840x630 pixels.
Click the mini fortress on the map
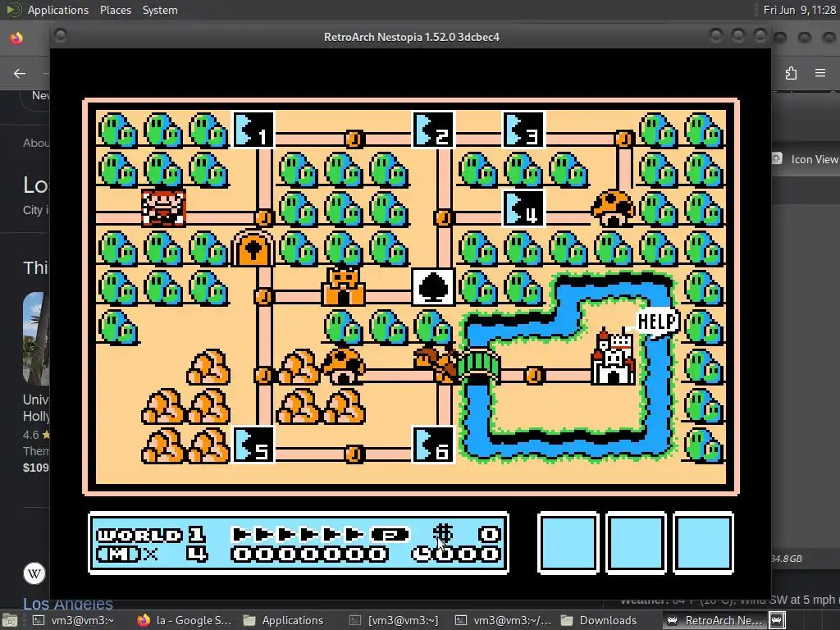[x=343, y=285]
